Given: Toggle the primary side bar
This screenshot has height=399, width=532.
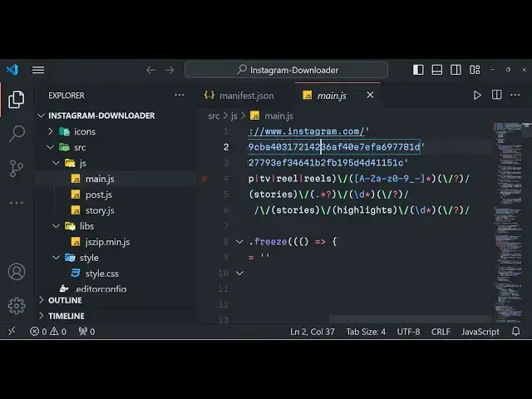Looking at the screenshot, I should coord(418,70).
